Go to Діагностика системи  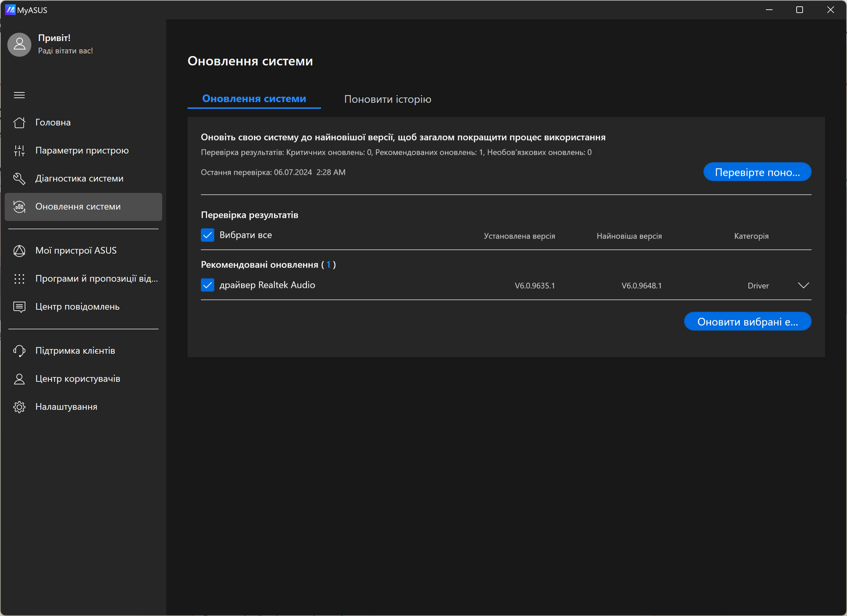pos(83,179)
